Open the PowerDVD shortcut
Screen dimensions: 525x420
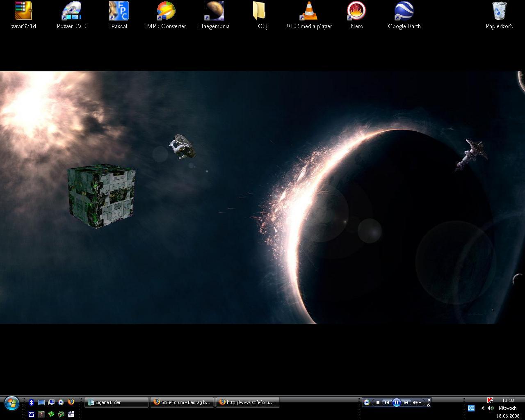[71, 11]
